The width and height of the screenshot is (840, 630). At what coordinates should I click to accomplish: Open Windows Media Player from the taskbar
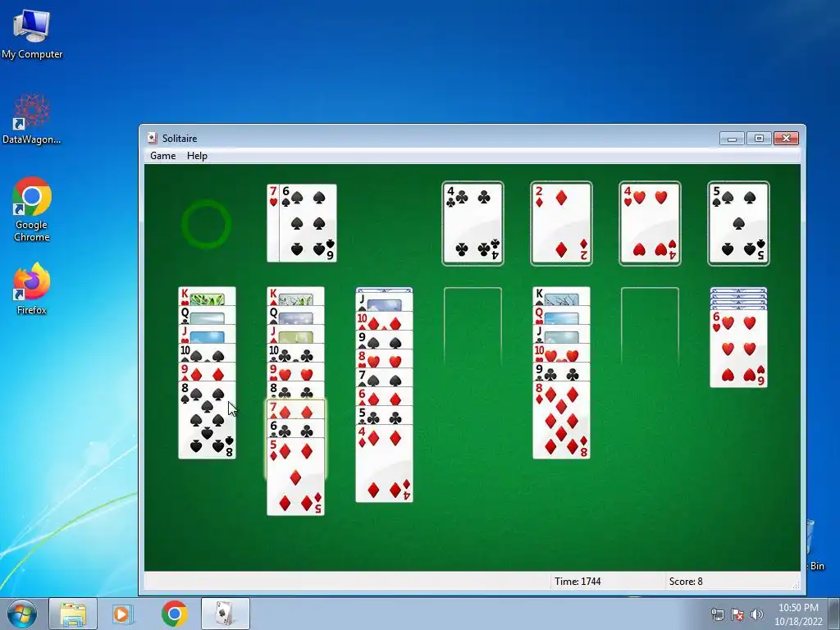[x=122, y=614]
